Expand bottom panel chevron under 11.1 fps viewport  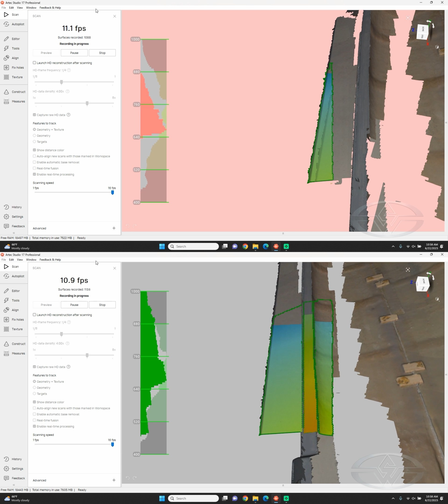pyautogui.click(x=283, y=233)
